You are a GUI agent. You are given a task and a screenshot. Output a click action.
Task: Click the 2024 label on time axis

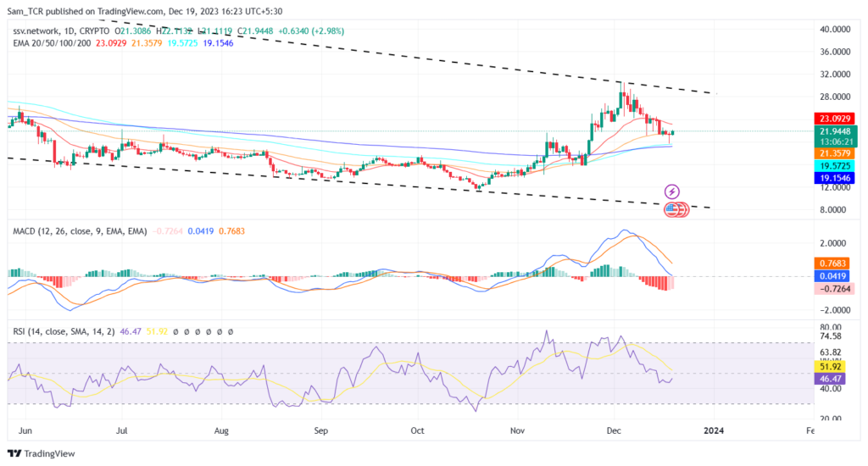coord(714,430)
